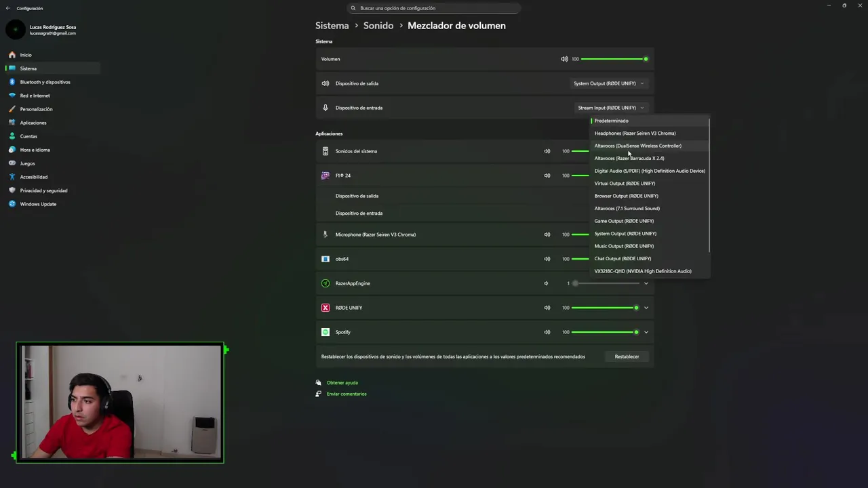This screenshot has width=868, height=488.
Task: Mute Sonidos del sistema speaker icon
Action: (547, 151)
